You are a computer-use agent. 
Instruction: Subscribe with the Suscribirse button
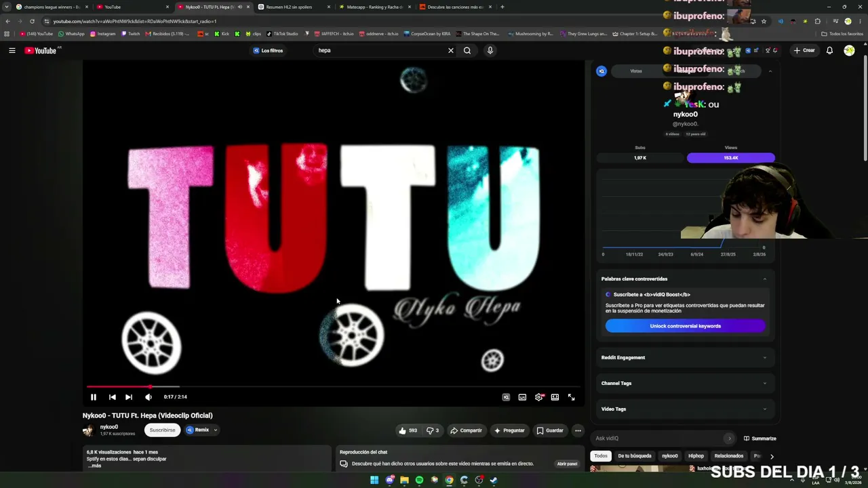click(x=162, y=430)
